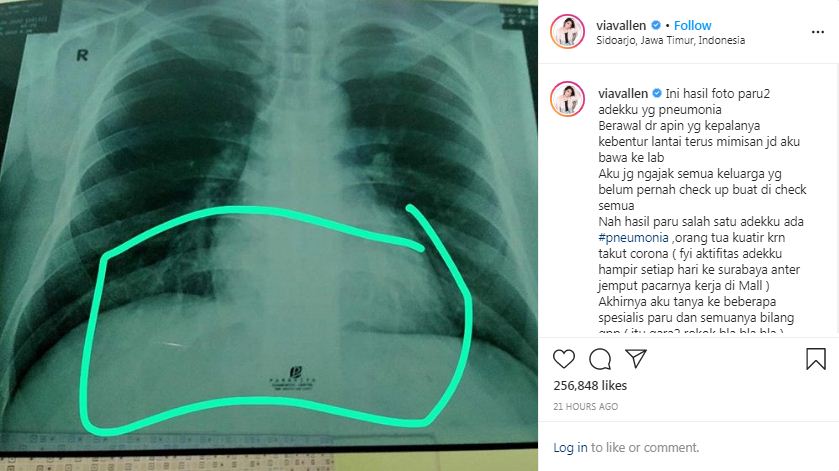
Task: Open the comment bubble icon
Action: point(600,359)
